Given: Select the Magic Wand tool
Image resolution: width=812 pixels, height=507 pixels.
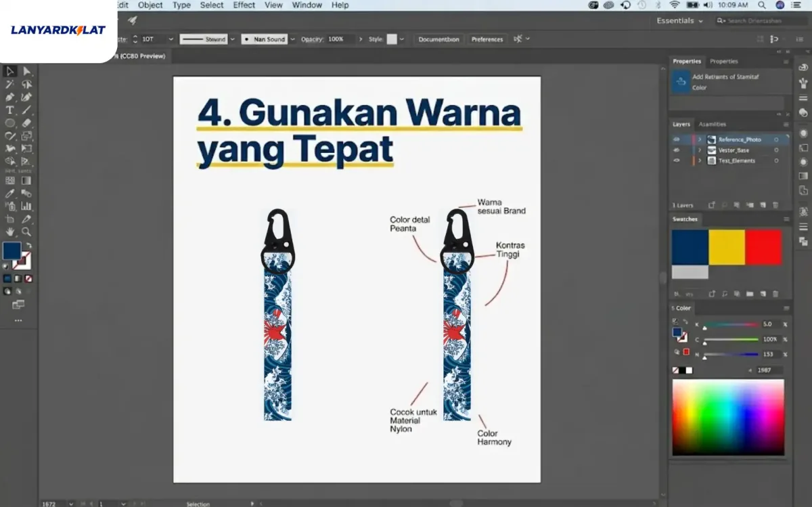Looking at the screenshot, I should click(x=10, y=85).
